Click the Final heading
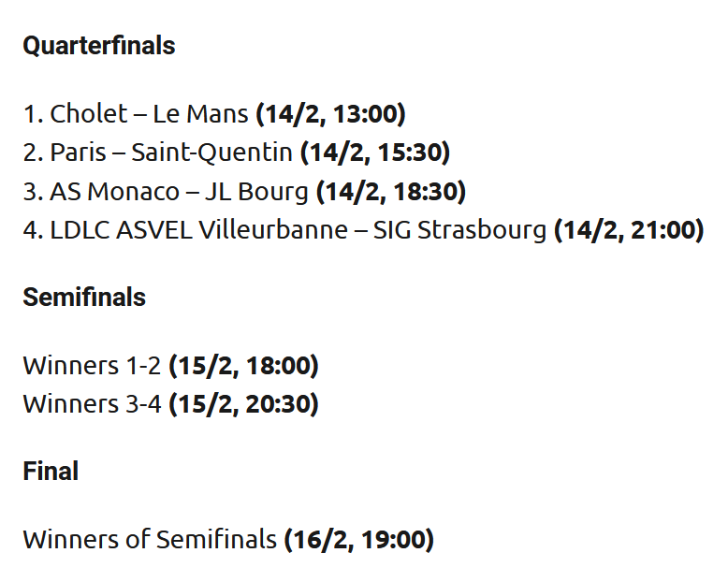 coord(51,471)
